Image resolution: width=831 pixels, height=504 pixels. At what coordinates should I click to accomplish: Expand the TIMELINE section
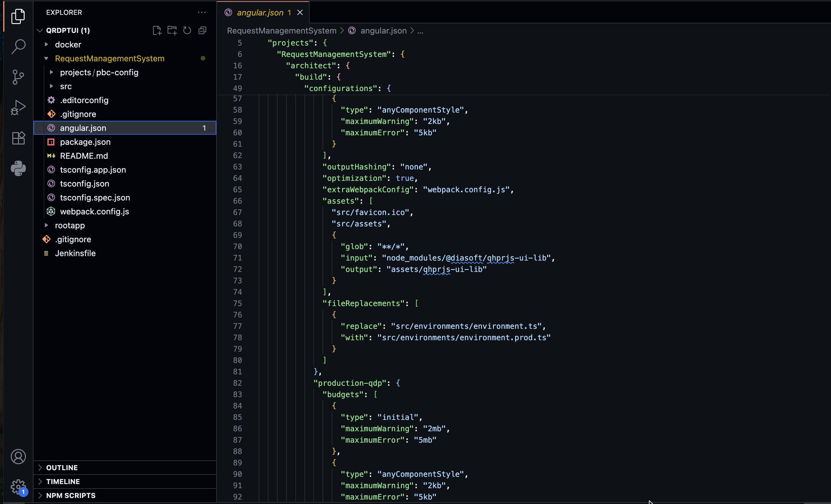pos(63,482)
